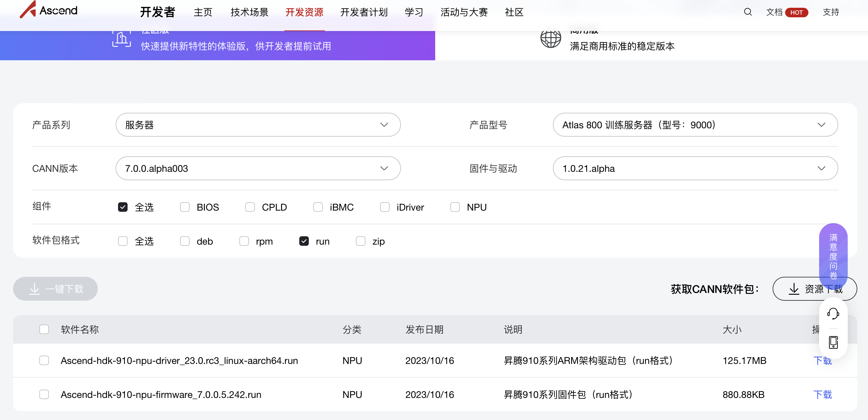
Task: Uncheck the run package format checkbox
Action: pyautogui.click(x=304, y=241)
